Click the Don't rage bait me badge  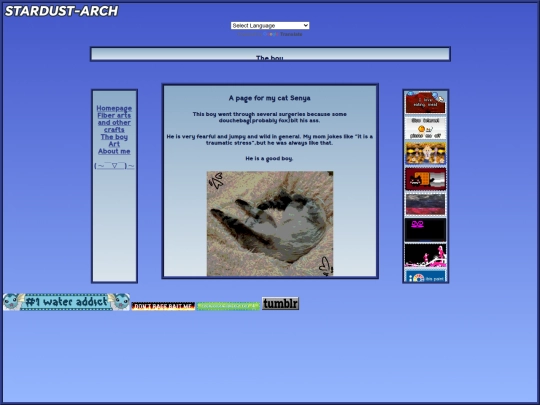pos(163,306)
